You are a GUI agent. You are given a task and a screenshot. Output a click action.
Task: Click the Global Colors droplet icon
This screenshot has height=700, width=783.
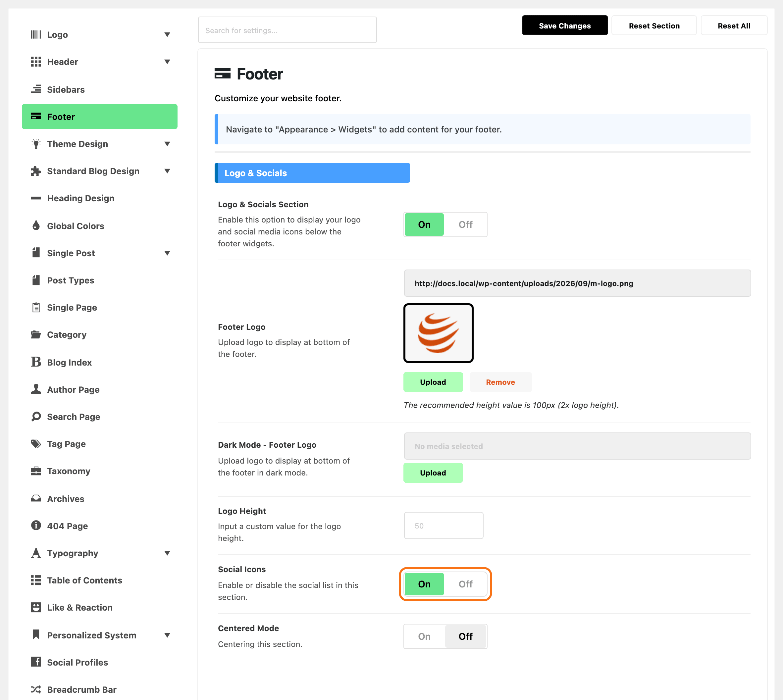click(x=36, y=226)
